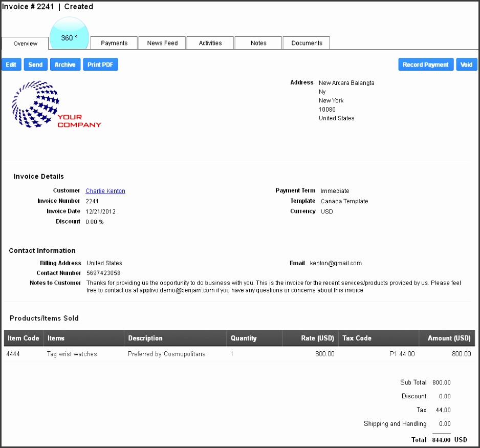Click the Print PDF button

(100, 65)
